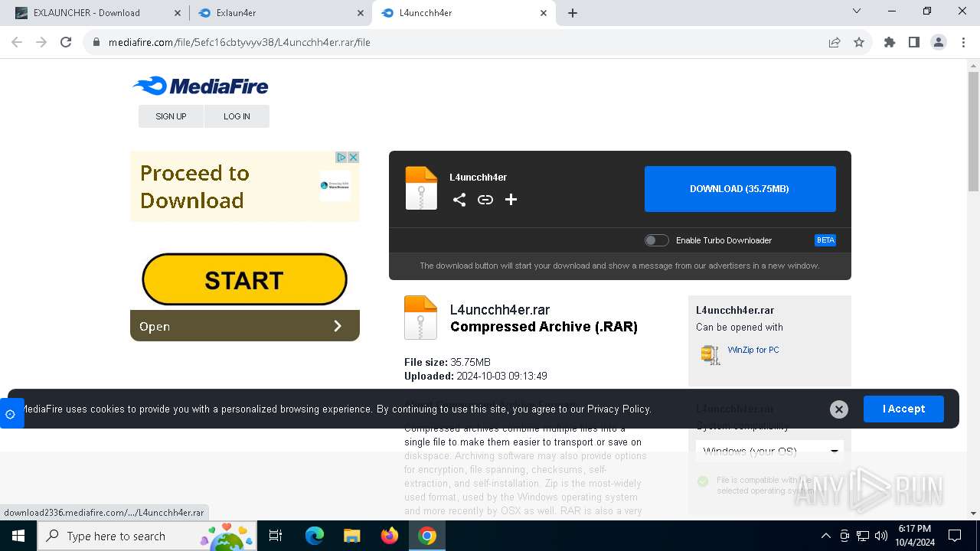Image resolution: width=980 pixels, height=551 pixels.
Task: Expand the Open ad chevron arrow
Action: 338,326
